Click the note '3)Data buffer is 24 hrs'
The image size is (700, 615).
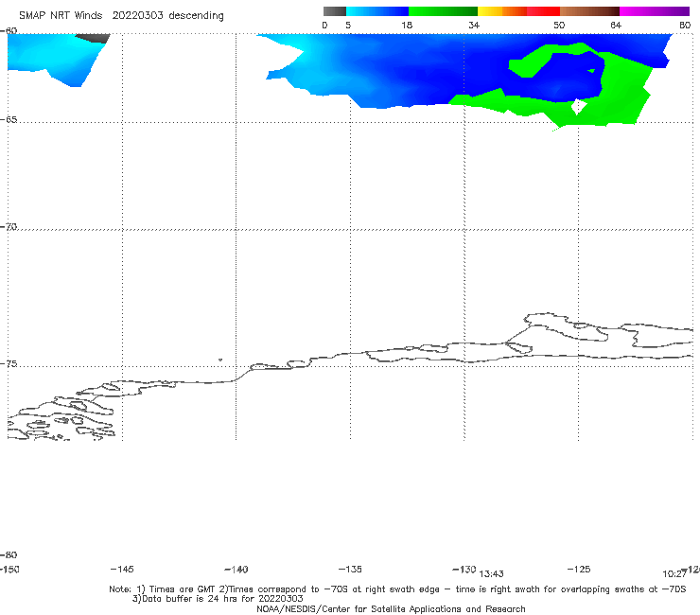pyautogui.click(x=218, y=599)
